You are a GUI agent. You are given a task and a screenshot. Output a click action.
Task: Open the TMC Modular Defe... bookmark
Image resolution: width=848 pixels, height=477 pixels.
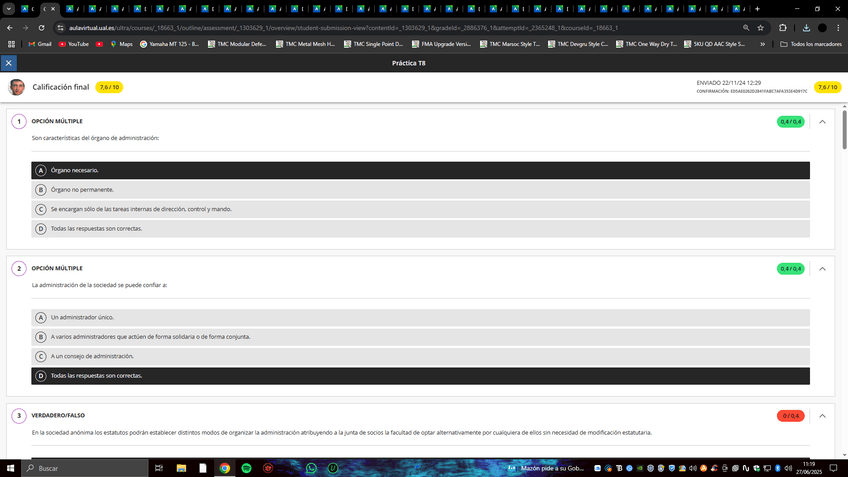[237, 44]
